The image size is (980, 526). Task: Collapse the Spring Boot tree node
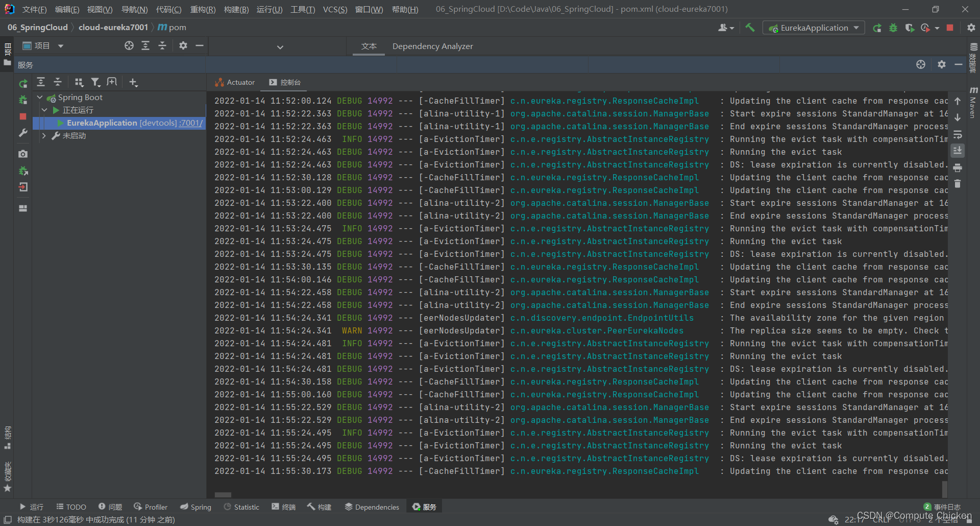40,97
